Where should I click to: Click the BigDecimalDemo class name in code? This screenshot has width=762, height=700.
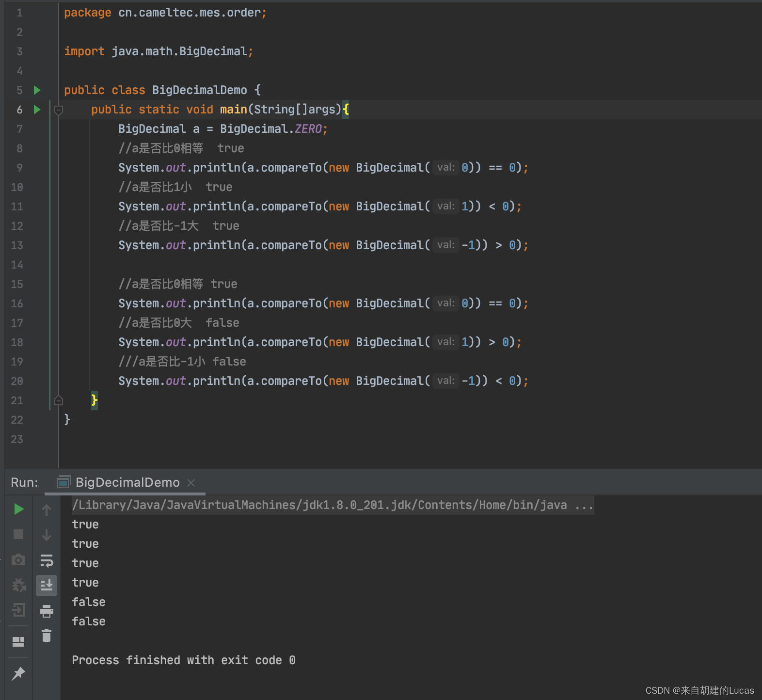tap(200, 90)
